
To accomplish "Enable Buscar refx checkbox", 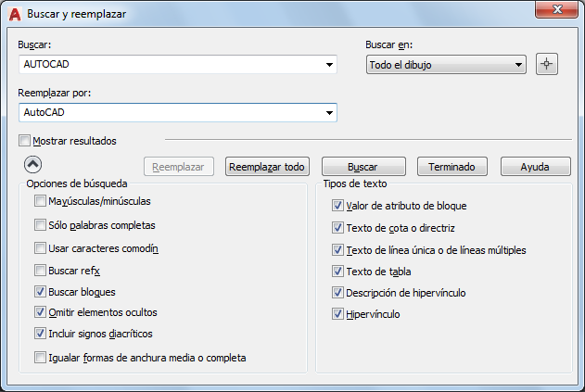I will tap(40, 270).
